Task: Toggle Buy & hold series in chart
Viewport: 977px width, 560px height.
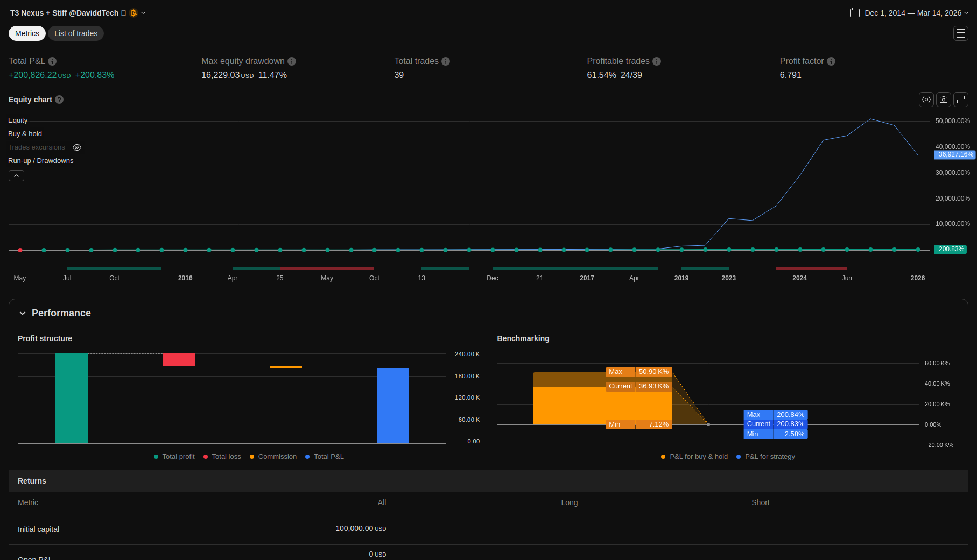Action: (25, 134)
